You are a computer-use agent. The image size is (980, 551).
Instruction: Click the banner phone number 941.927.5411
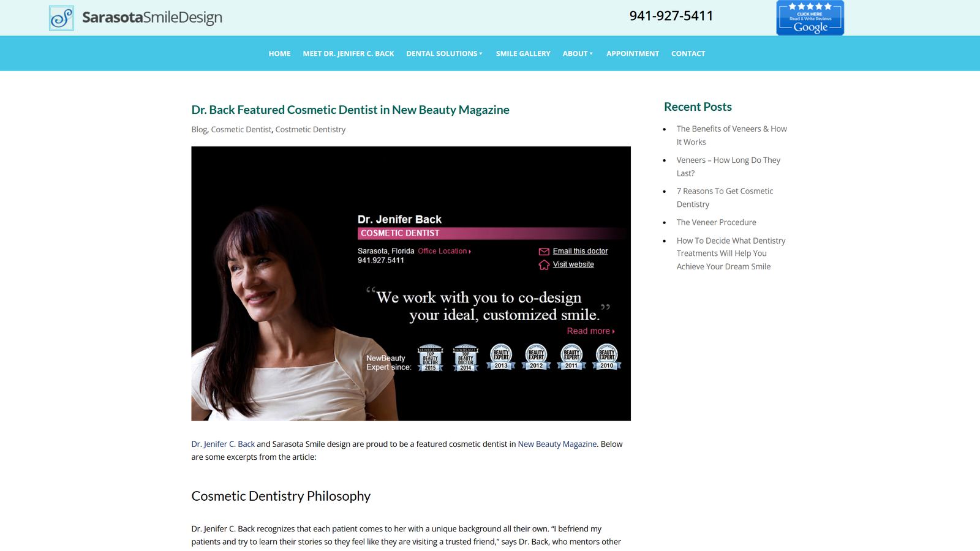tap(381, 260)
